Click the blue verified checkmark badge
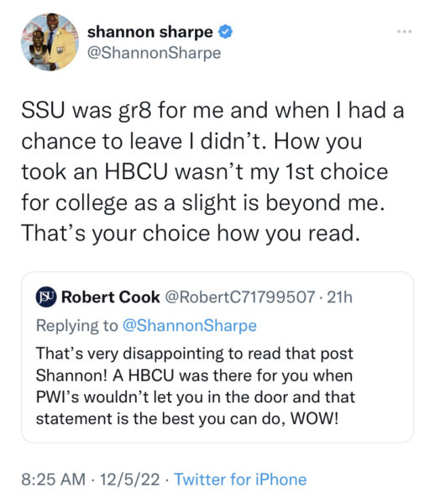435x504 pixels. [226, 32]
